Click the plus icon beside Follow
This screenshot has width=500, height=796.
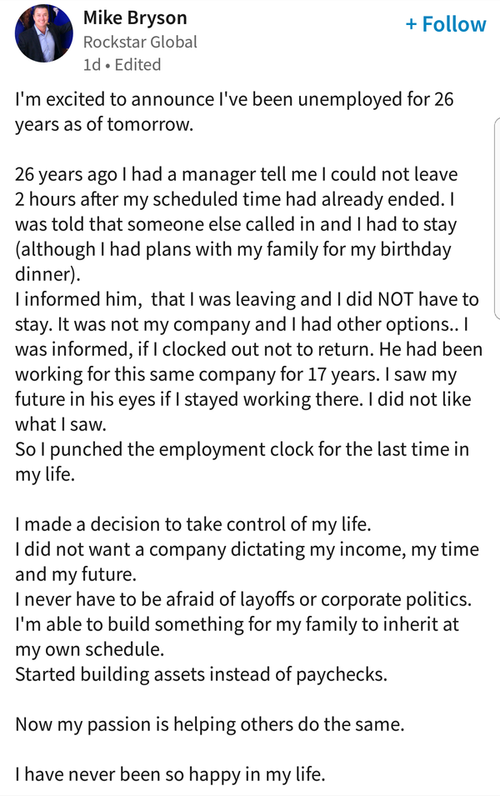[411, 24]
